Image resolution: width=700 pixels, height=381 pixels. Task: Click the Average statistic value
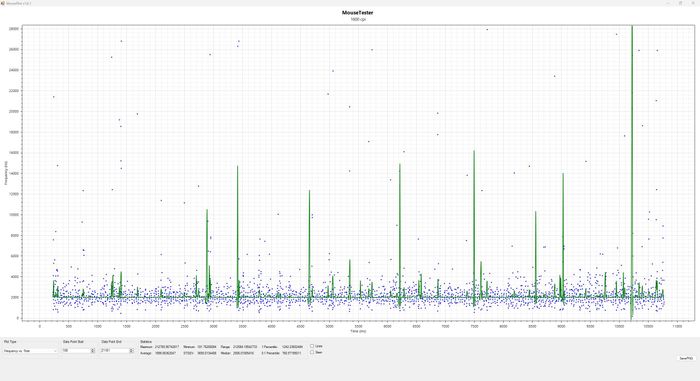(x=165, y=353)
